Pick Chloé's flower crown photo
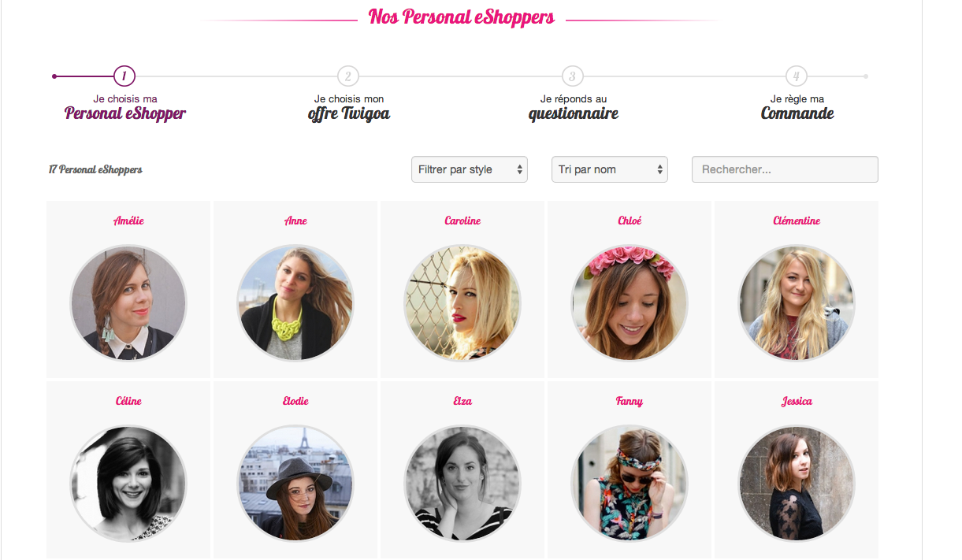This screenshot has height=560, width=962. click(630, 303)
